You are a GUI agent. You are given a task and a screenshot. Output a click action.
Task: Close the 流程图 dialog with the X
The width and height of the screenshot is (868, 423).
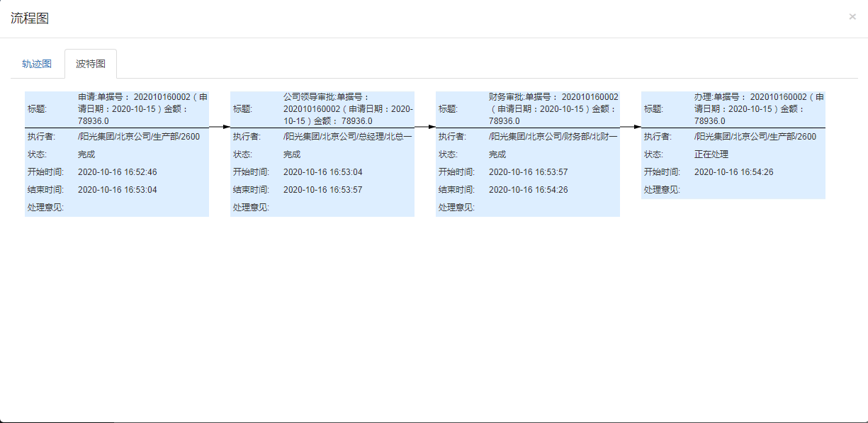pos(852,17)
